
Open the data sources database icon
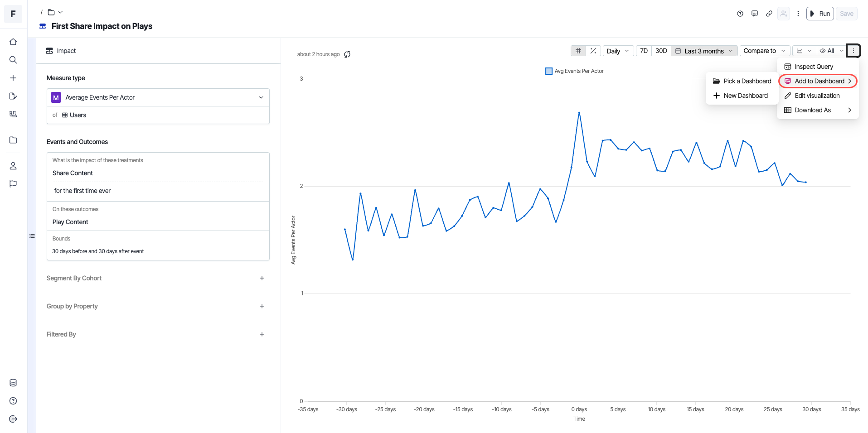tap(13, 383)
